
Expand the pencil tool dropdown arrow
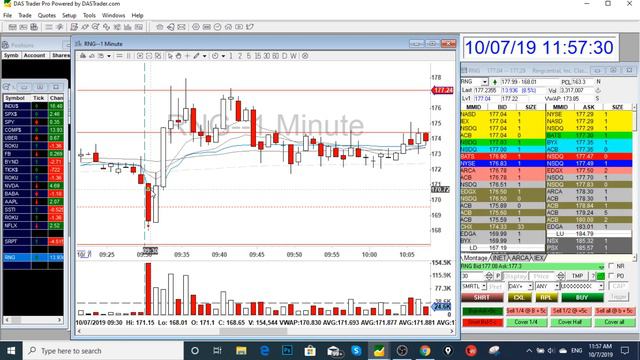click(204, 56)
